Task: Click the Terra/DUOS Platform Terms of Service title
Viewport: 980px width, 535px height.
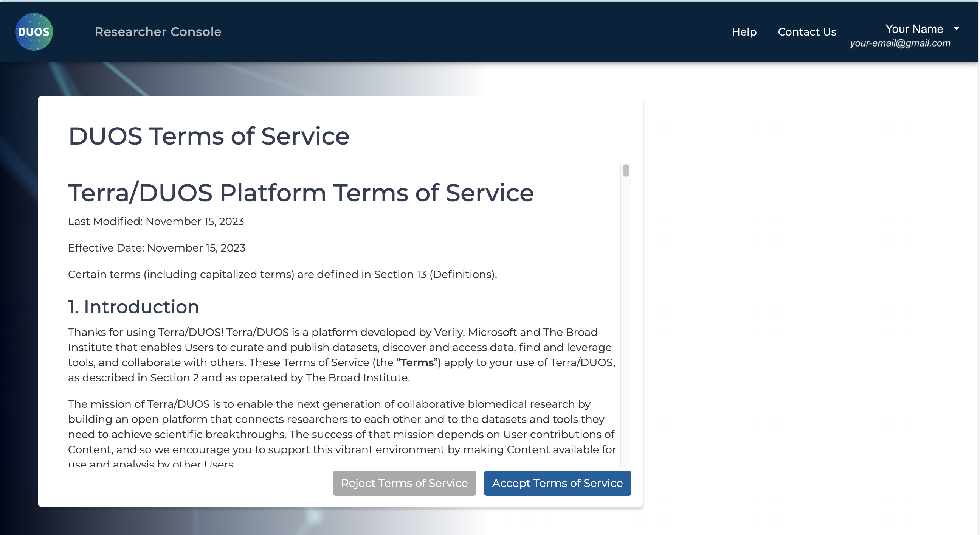Action: click(x=301, y=193)
